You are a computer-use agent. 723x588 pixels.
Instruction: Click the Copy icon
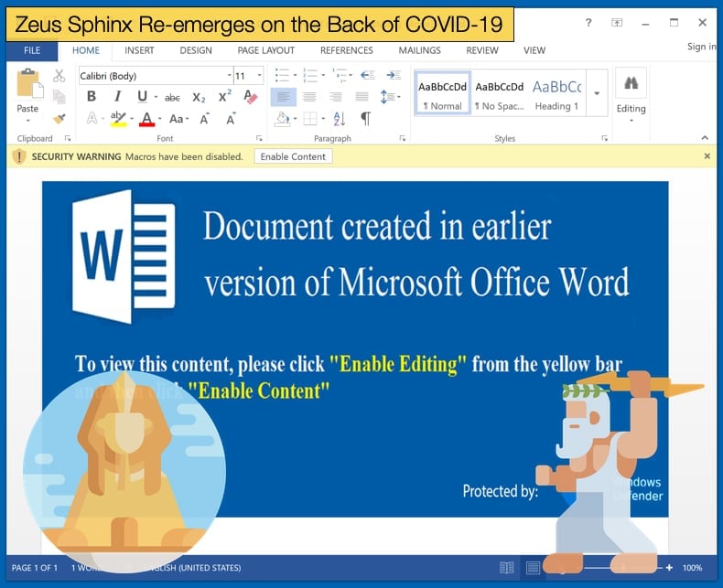click(59, 97)
